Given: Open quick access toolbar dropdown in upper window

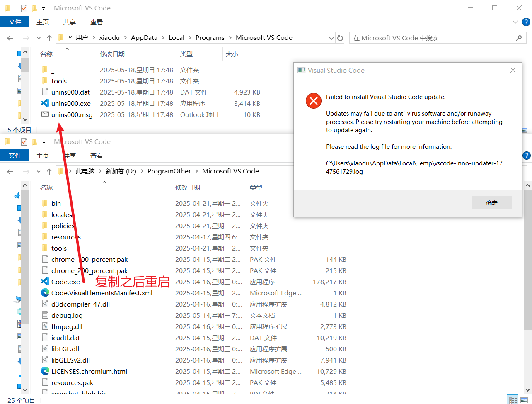Looking at the screenshot, I should pyautogui.click(x=44, y=8).
